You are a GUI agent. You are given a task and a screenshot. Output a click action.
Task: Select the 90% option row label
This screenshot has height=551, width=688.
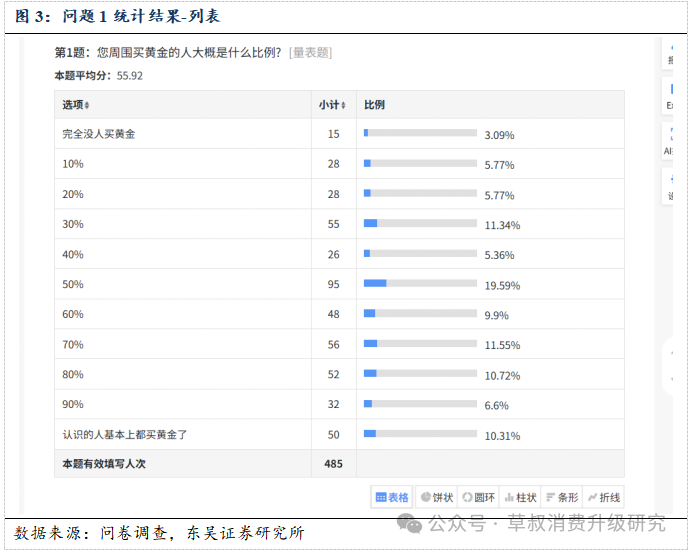73,404
